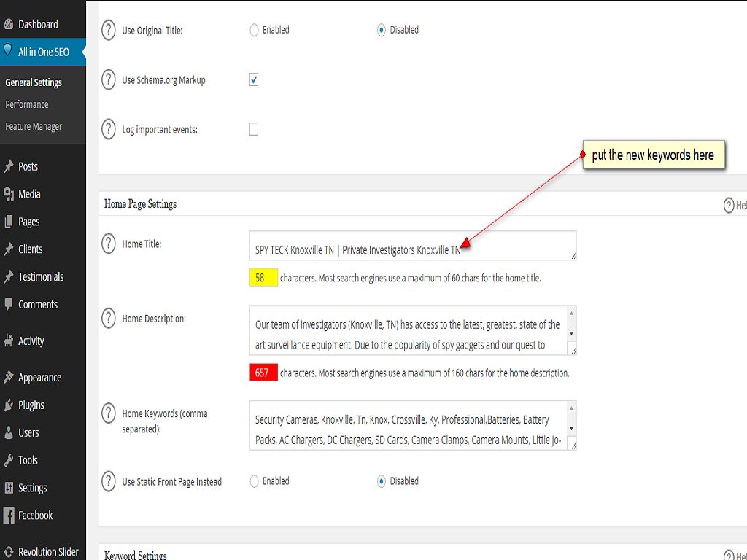Click the Testimonials pushpin icon
Screen dimensions: 747x560
(x=9, y=276)
